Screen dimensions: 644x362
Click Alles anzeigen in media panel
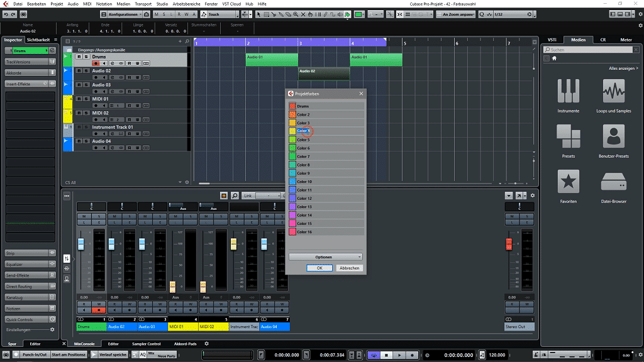623,68
